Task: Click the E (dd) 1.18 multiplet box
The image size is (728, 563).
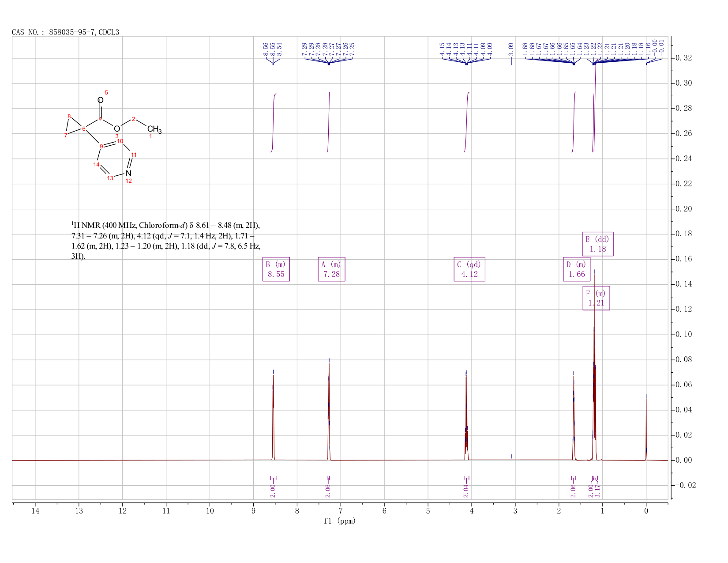Action: pos(598,244)
